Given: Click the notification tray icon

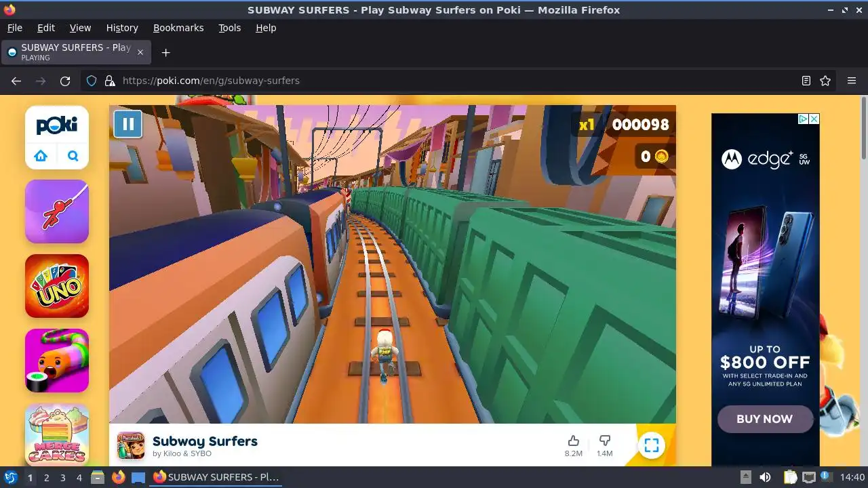Looking at the screenshot, I should (827, 477).
